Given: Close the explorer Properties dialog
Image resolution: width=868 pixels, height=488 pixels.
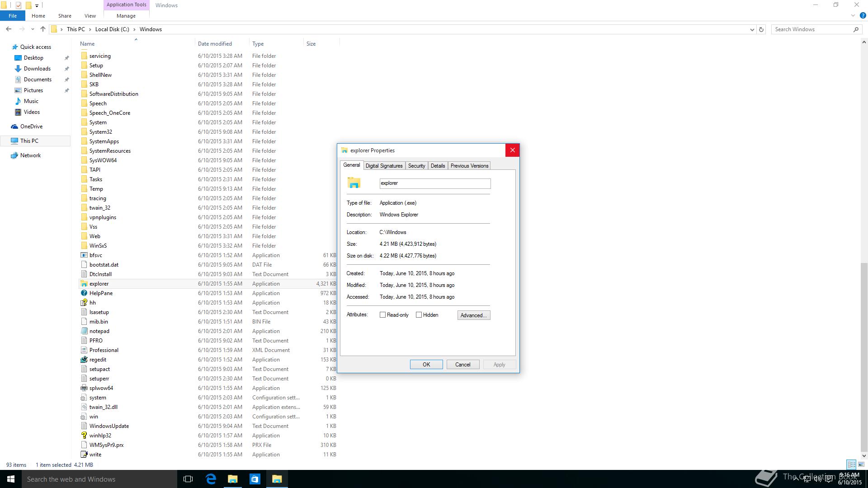Looking at the screenshot, I should click(512, 150).
